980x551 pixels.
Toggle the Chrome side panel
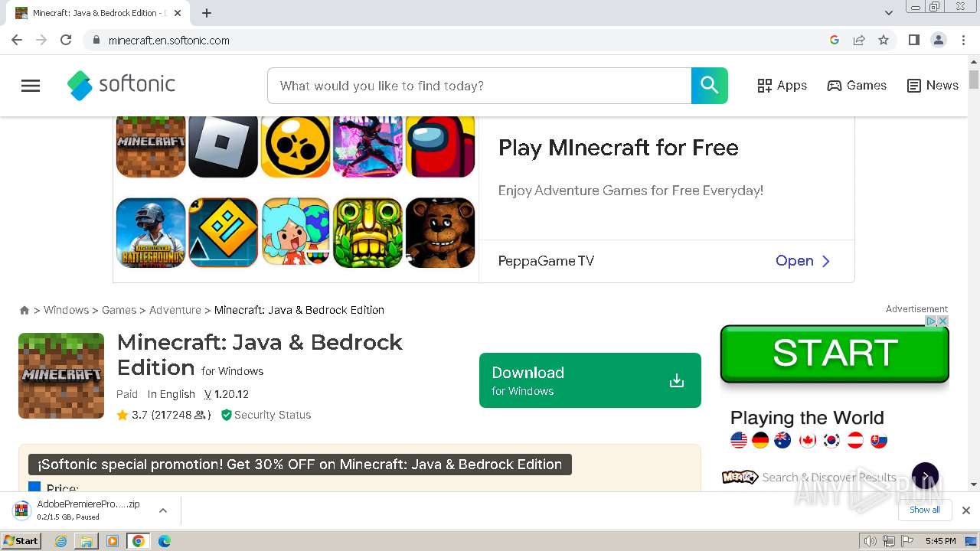point(913,40)
